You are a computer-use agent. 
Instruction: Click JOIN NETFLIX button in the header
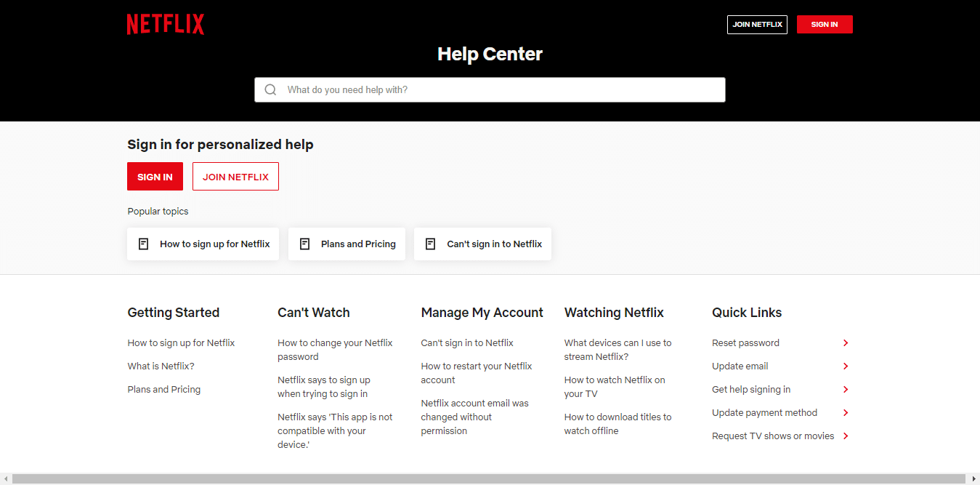(757, 25)
